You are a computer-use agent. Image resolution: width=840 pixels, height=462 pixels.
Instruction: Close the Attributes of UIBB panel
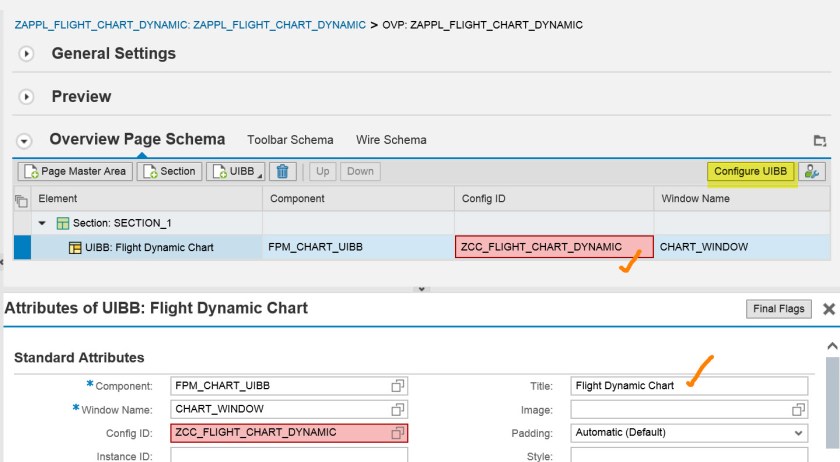tap(828, 309)
